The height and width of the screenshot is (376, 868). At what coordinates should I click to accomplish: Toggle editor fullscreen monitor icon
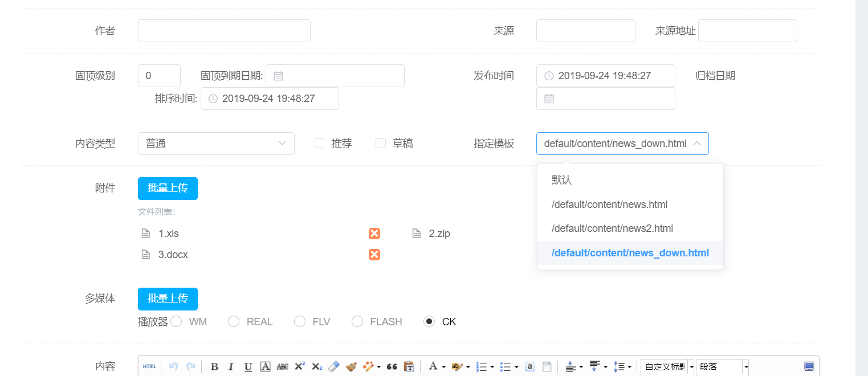pos(809,366)
